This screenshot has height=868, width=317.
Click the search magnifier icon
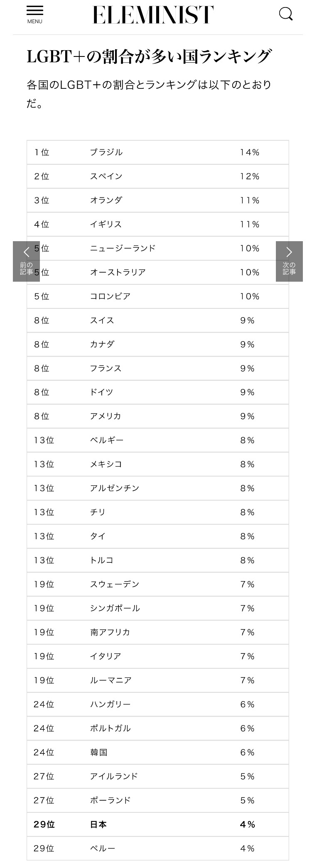point(285,15)
